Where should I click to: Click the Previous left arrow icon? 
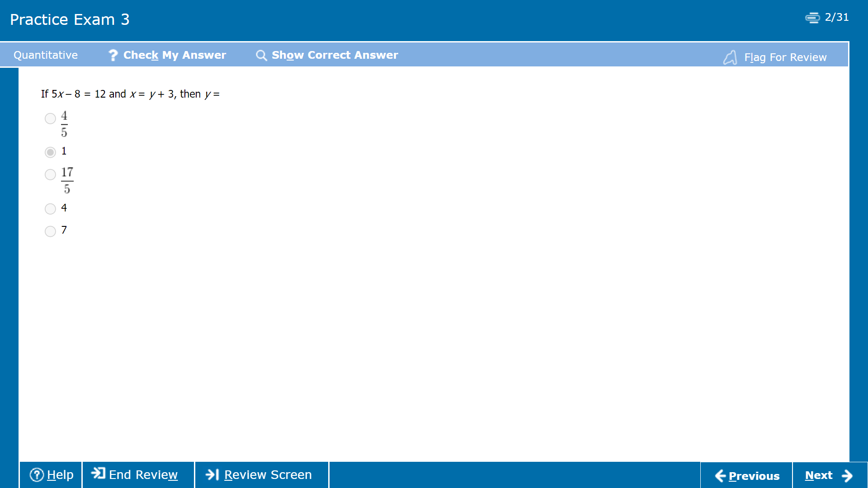720,476
